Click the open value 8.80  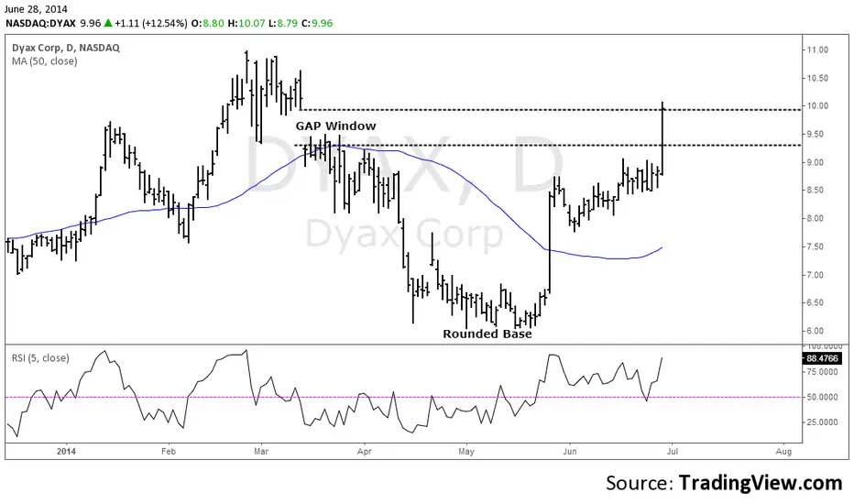tap(213, 24)
